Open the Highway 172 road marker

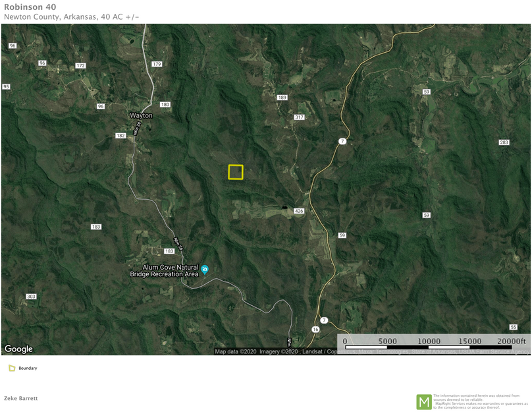[80, 65]
